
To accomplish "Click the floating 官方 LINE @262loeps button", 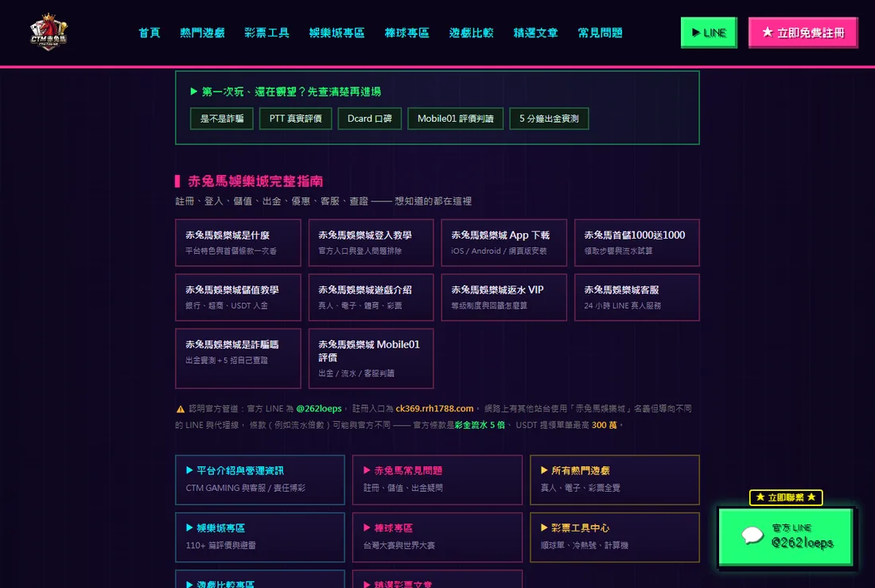I will pyautogui.click(x=785, y=536).
